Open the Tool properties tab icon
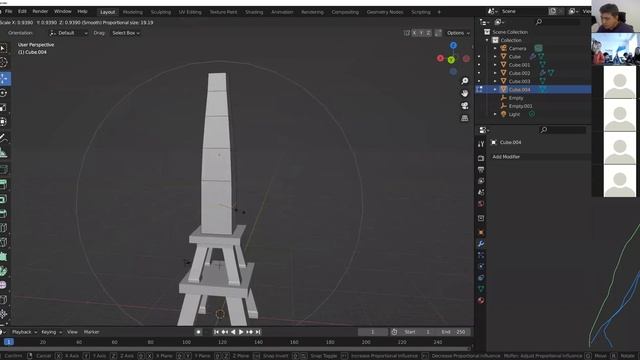The image size is (640, 360). 481,144
